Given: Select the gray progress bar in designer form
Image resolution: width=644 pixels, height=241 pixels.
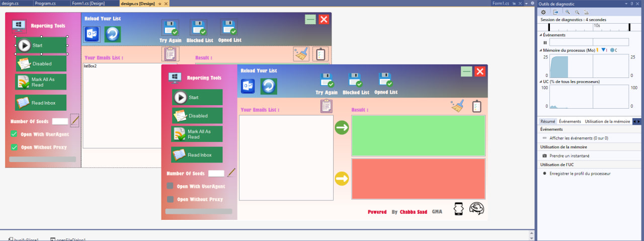Looking at the screenshot, I should point(43,159).
